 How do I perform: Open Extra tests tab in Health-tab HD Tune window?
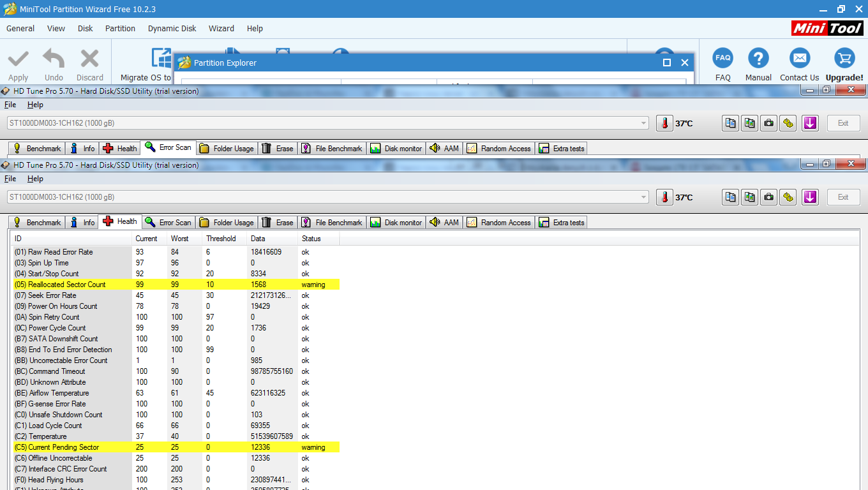(562, 223)
